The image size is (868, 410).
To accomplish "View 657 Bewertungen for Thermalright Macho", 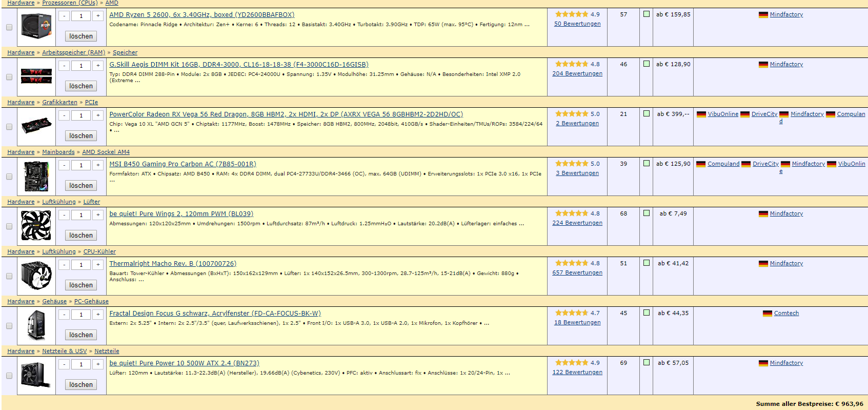I will (x=577, y=272).
